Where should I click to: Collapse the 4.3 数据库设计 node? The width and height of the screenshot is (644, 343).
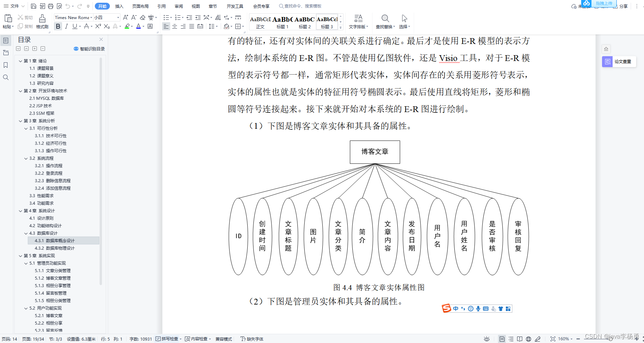(26, 233)
